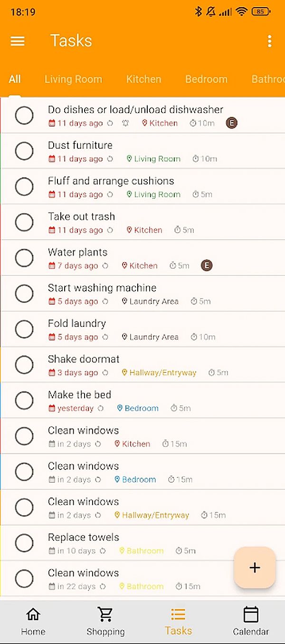Tick the Shake doormat checkbox
285x644 pixels.
pos(24,365)
